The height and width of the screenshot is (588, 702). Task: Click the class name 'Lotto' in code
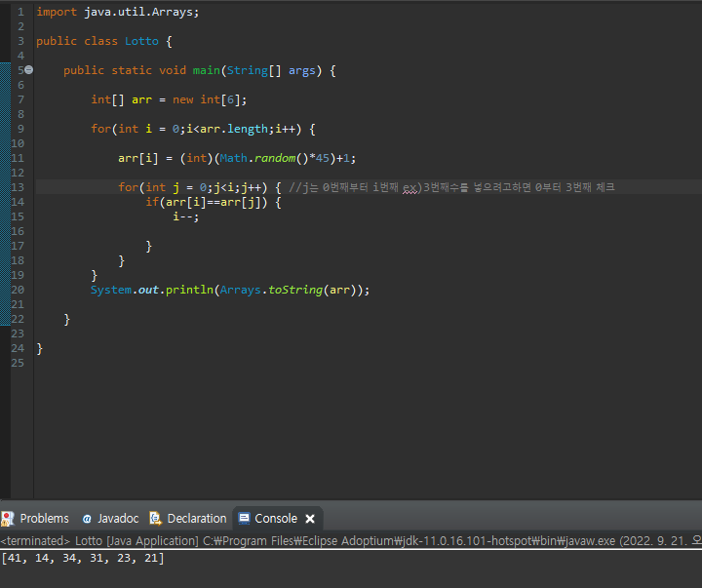pos(141,41)
